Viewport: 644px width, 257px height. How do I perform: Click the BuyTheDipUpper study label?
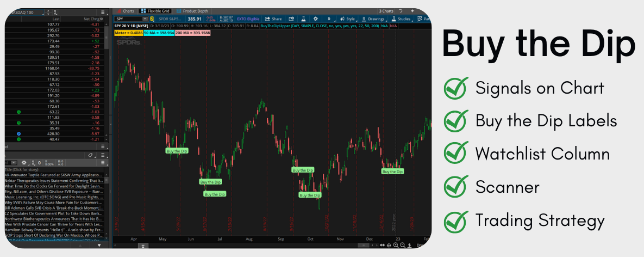320,26
